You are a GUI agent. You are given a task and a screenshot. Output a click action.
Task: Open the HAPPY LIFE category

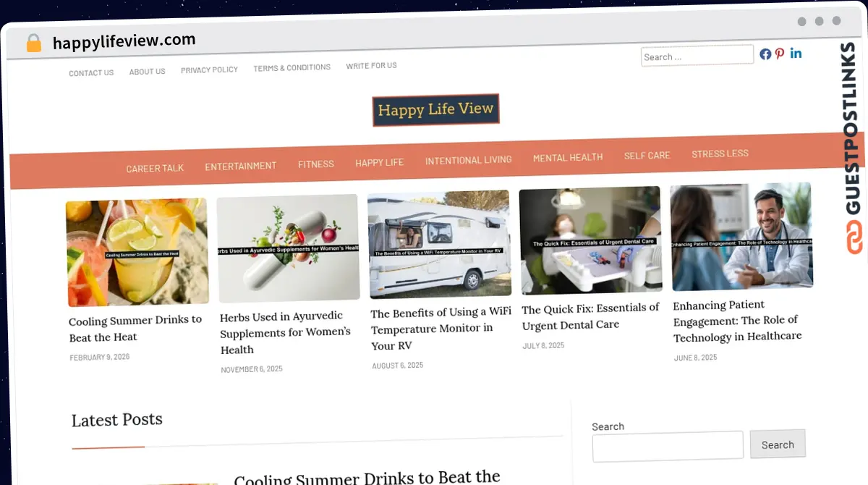(x=379, y=161)
